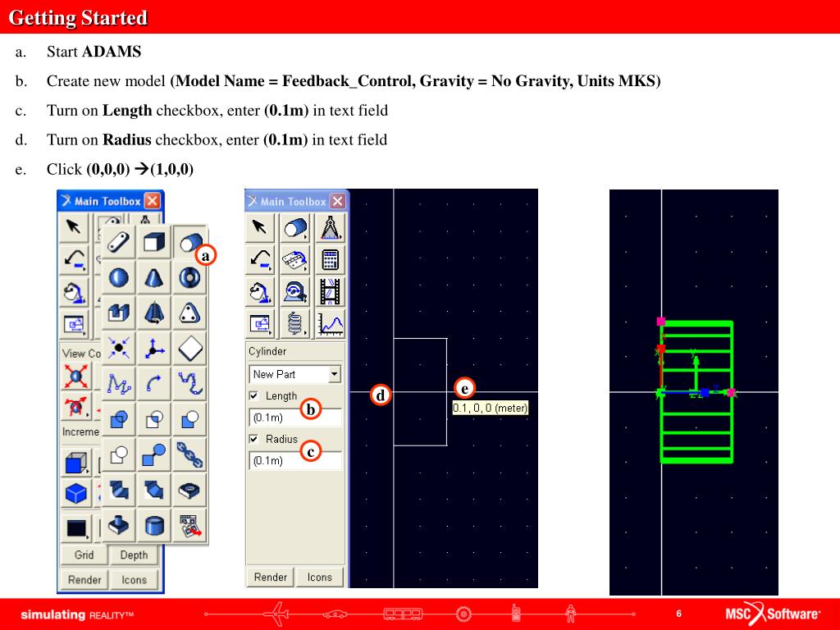Viewport: 840px width, 630px height.
Task: Click Render in the palette toolbox
Action: coord(84,580)
